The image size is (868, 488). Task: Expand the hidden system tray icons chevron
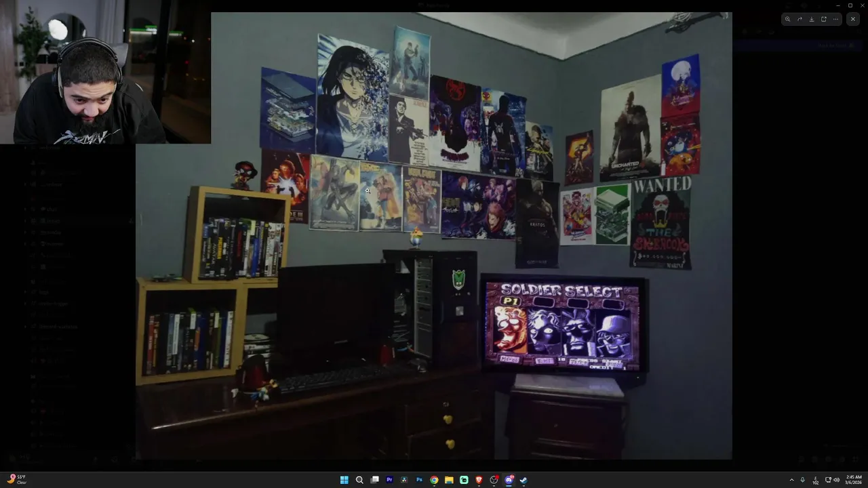(791, 480)
